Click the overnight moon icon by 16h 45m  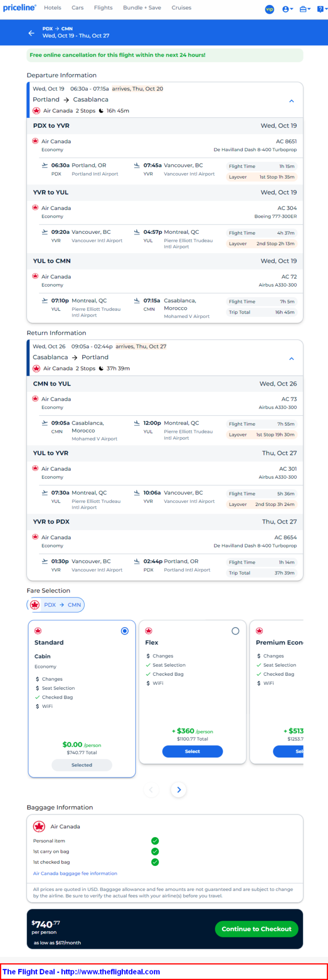(x=101, y=111)
